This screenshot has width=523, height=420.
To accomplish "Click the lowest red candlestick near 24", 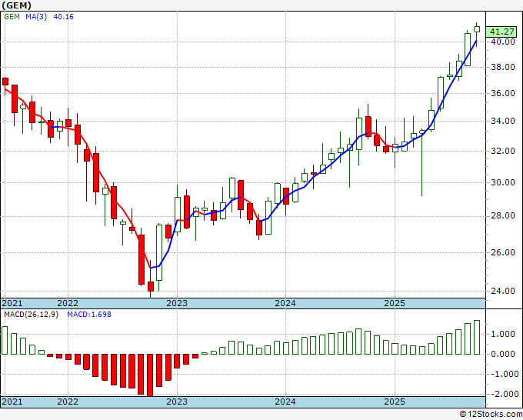I will coord(151,286).
